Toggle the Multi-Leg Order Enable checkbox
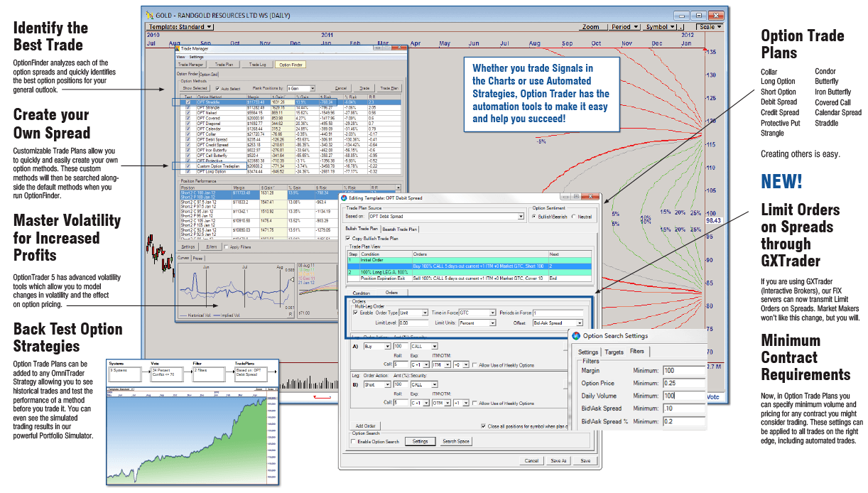Image resolution: width=868 pixels, height=493 pixels. 355,313
